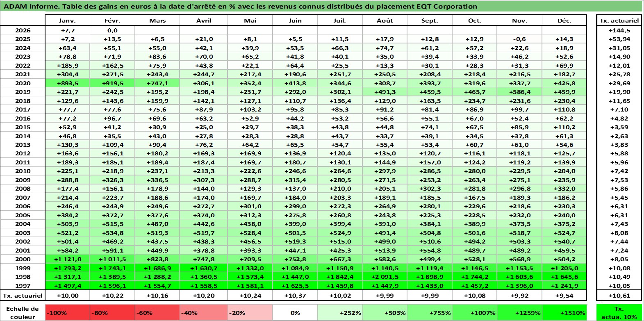Screen dimensions: 644x321
Task: Select the '+9,54' actuarial rate under Déc.
Action: click(564, 295)
